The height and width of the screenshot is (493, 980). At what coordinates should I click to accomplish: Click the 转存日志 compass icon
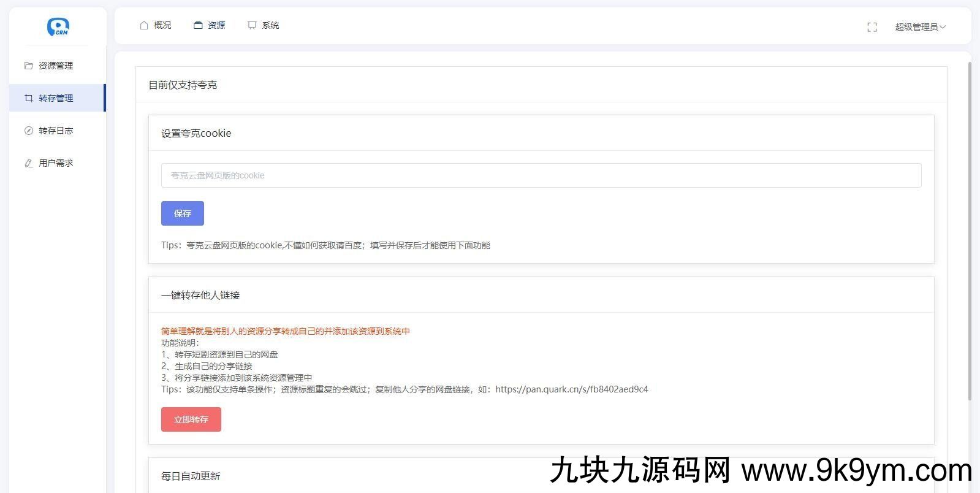click(28, 131)
